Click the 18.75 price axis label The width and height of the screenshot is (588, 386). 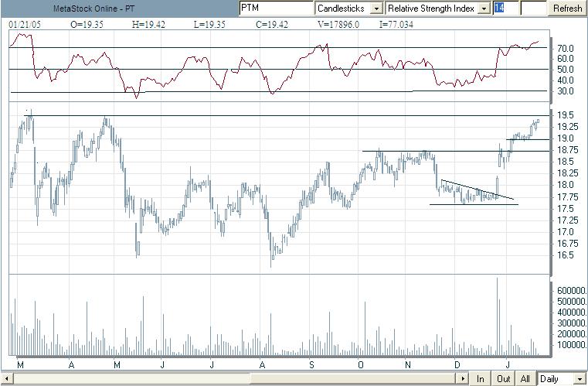coord(568,150)
